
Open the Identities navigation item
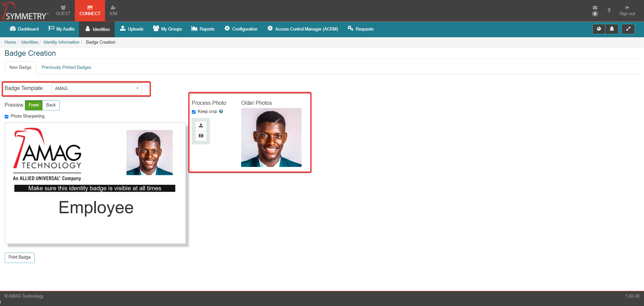(97, 29)
